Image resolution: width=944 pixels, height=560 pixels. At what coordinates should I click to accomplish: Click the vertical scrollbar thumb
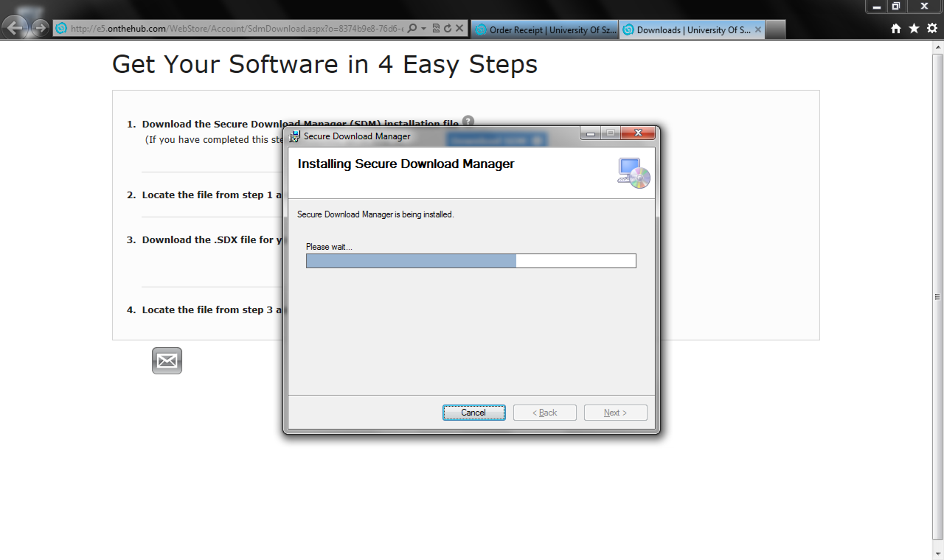coord(938,296)
